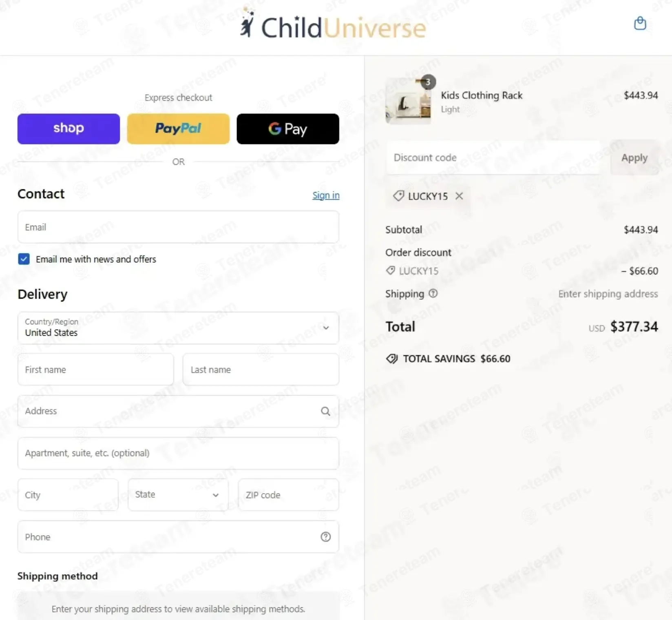Follow the Sign in link
The width and height of the screenshot is (672, 620).
[326, 195]
